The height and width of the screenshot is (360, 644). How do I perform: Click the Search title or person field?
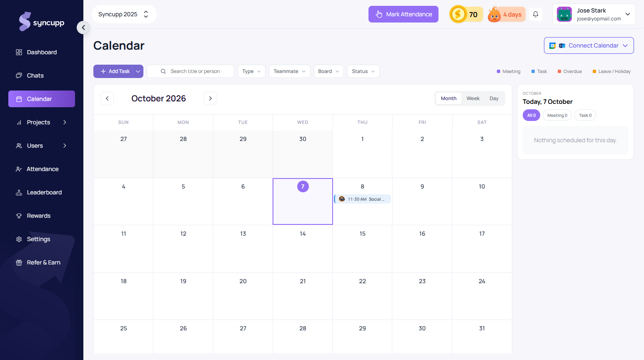pyautogui.click(x=190, y=71)
